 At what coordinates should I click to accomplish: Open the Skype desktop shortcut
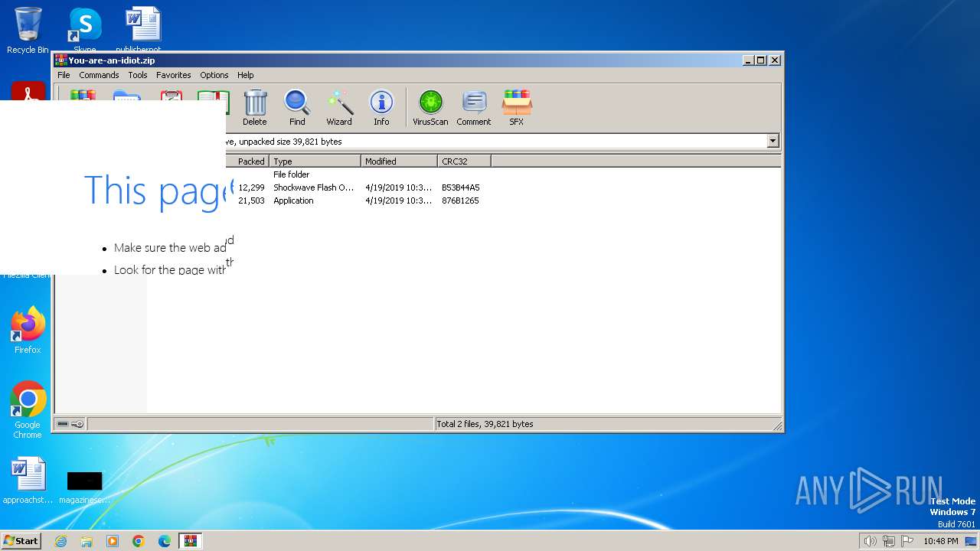click(x=84, y=29)
